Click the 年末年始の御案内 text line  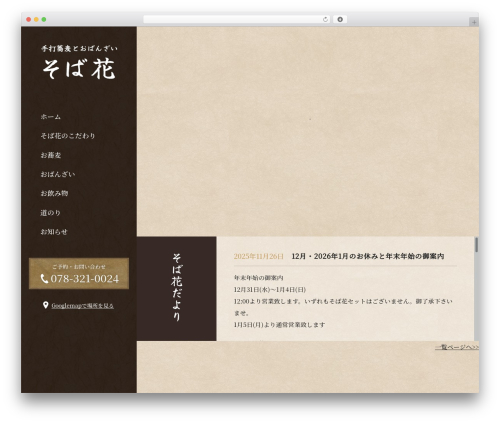tap(259, 278)
